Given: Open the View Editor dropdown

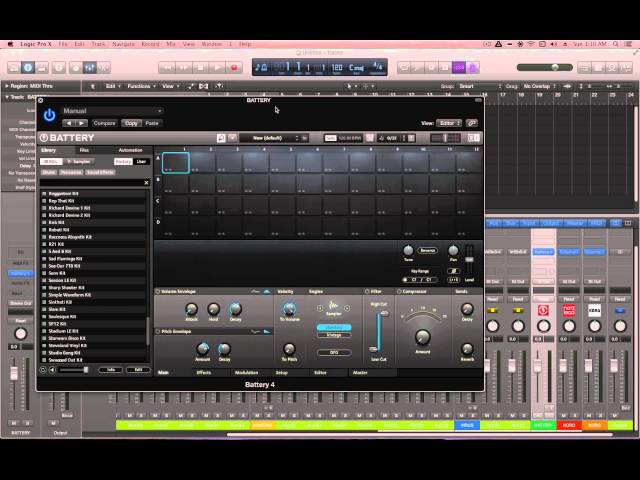Looking at the screenshot, I should click(449, 123).
